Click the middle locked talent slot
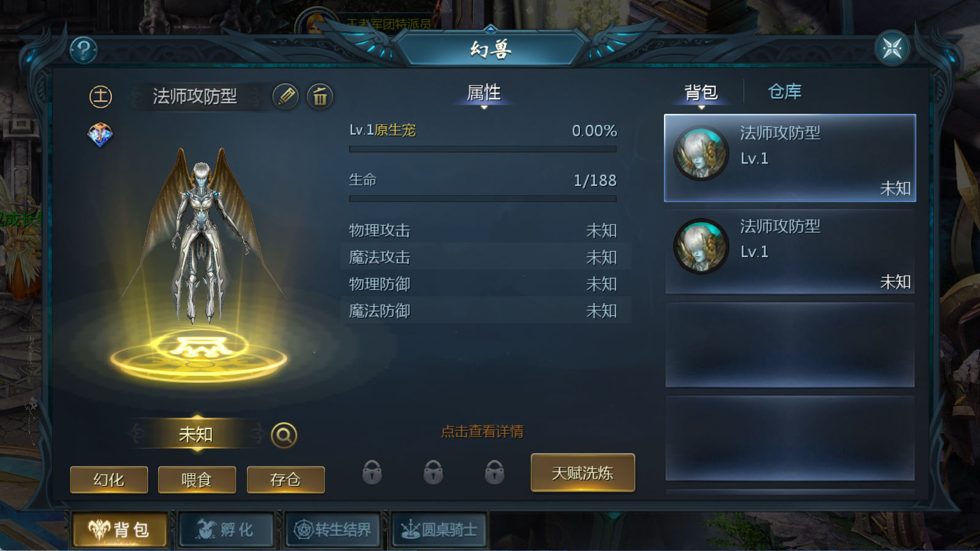Image resolution: width=980 pixels, height=551 pixels. (433, 472)
